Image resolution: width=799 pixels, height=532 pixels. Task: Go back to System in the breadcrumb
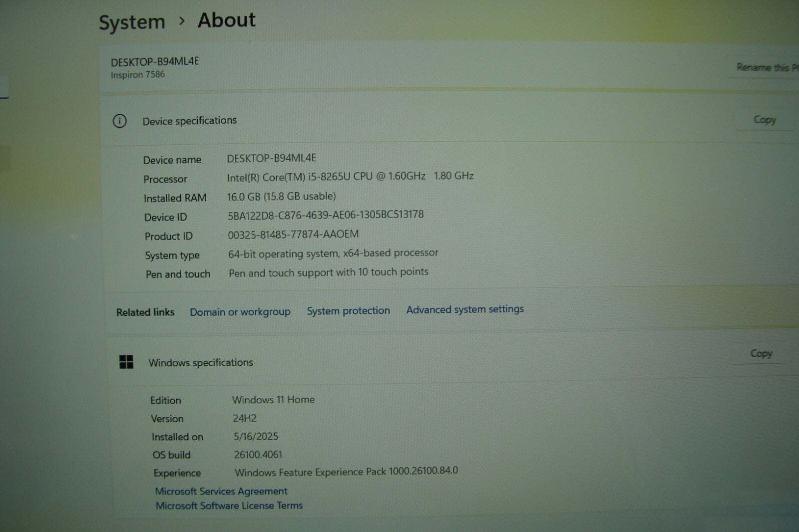[132, 22]
